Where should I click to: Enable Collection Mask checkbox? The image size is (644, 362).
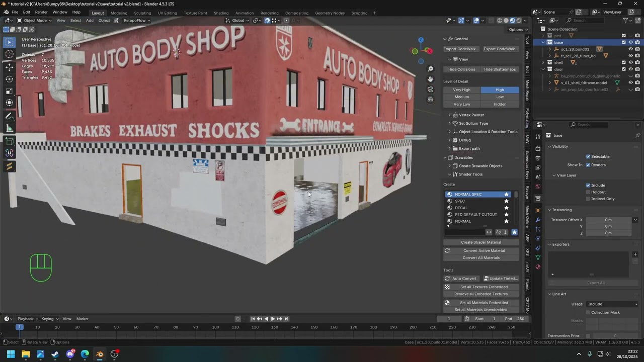click(x=588, y=312)
